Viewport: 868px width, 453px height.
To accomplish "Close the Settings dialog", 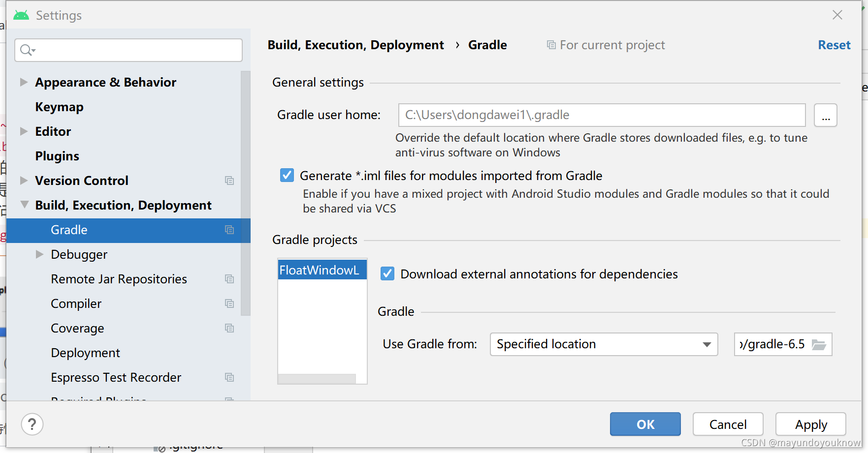I will click(x=837, y=15).
